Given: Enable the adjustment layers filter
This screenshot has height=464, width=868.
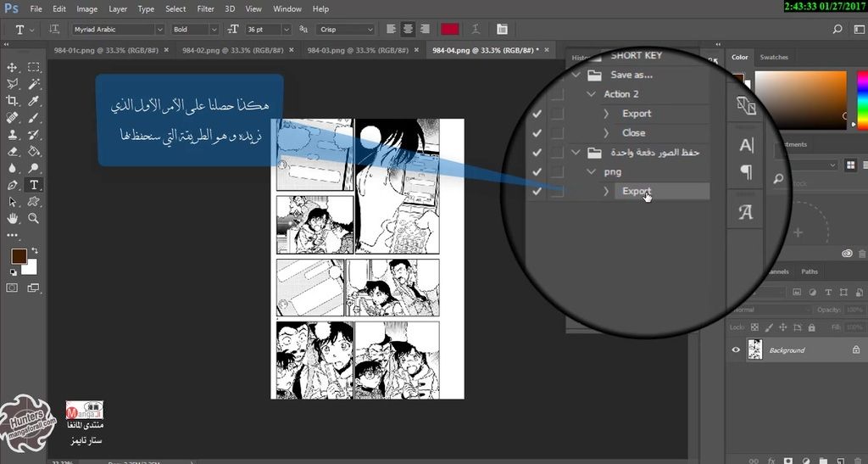Looking at the screenshot, I should [x=812, y=292].
